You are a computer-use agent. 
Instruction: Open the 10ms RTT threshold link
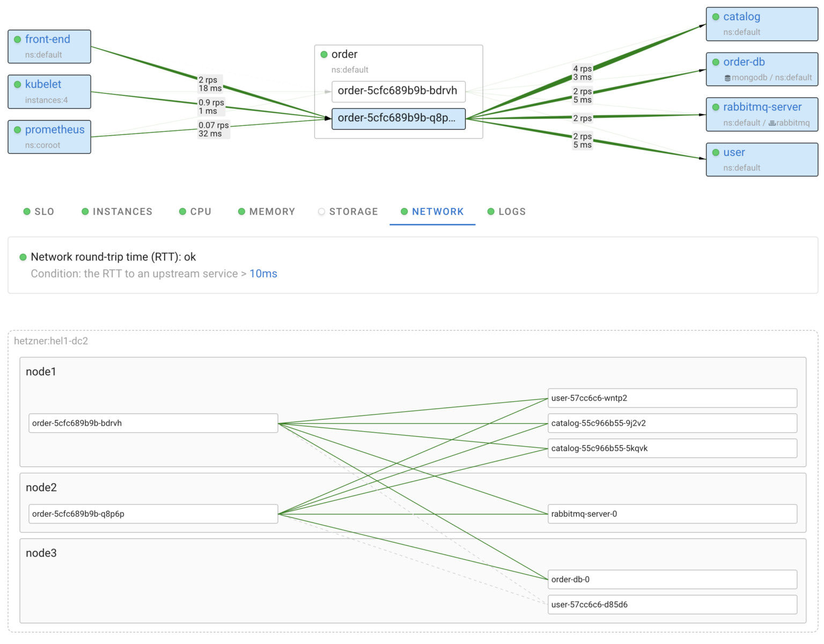263,273
